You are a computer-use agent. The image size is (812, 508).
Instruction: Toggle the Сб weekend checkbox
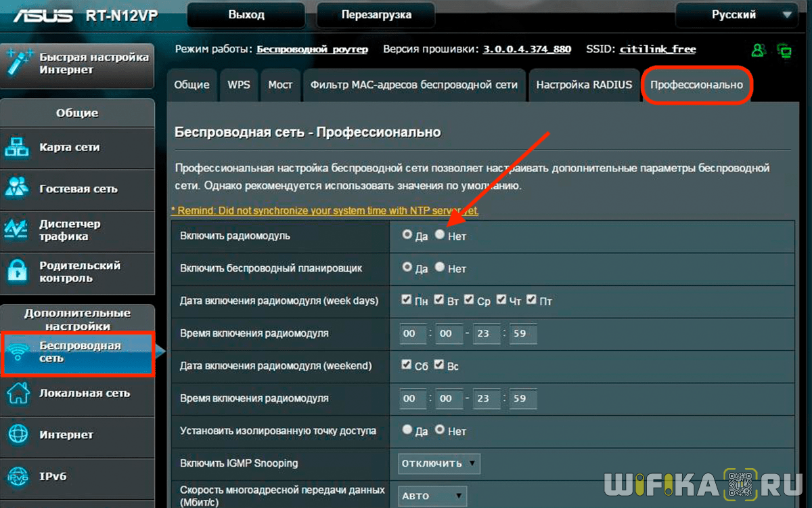click(407, 364)
